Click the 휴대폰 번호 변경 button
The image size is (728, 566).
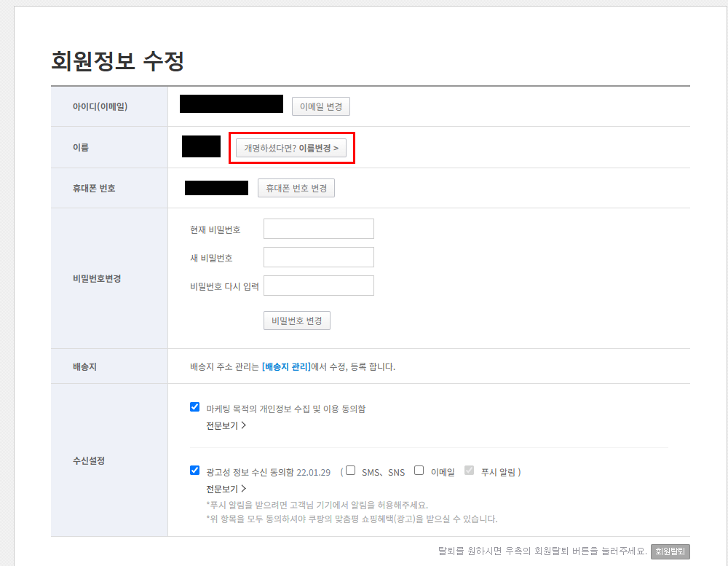(296, 187)
